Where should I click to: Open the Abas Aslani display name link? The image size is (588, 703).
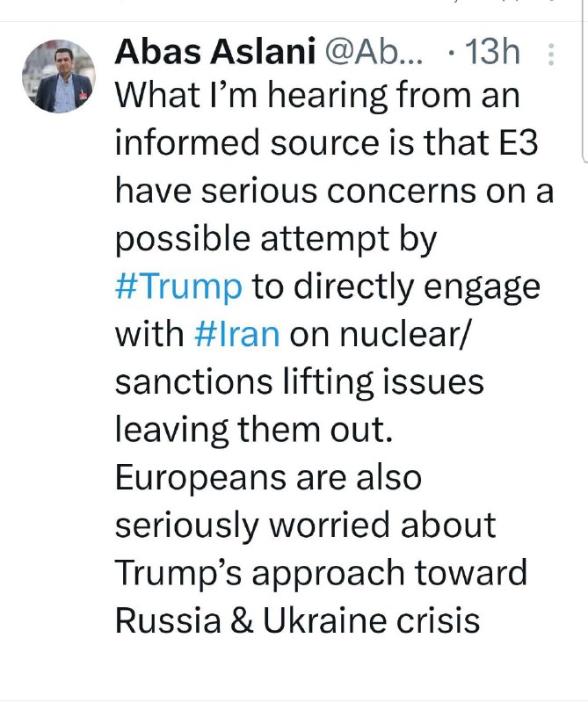(x=215, y=51)
